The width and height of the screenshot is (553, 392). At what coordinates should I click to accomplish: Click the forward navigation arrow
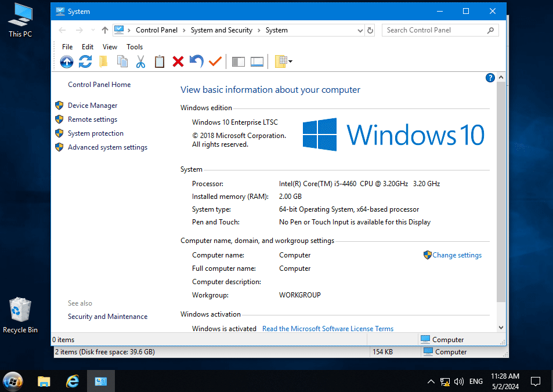click(x=79, y=30)
